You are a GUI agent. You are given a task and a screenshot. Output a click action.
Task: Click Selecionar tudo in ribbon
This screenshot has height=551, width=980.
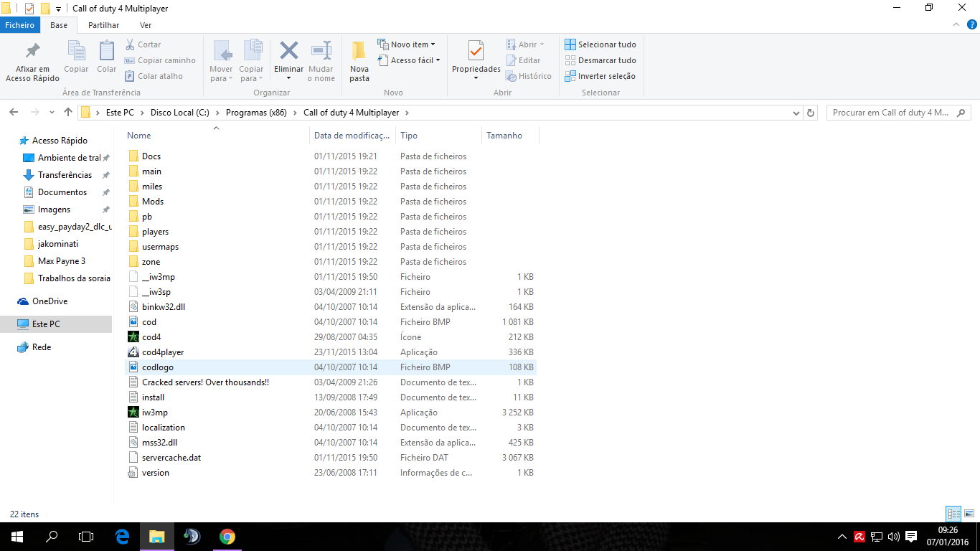tap(600, 44)
